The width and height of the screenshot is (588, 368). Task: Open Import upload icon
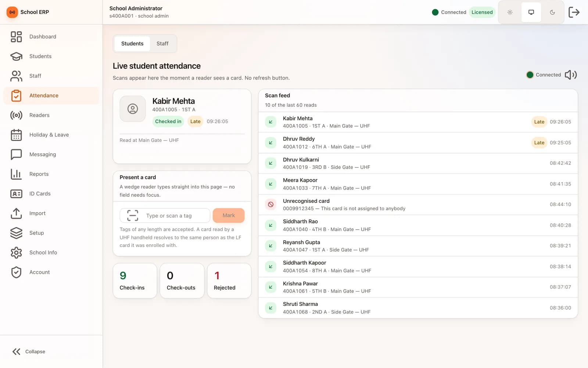(16, 213)
